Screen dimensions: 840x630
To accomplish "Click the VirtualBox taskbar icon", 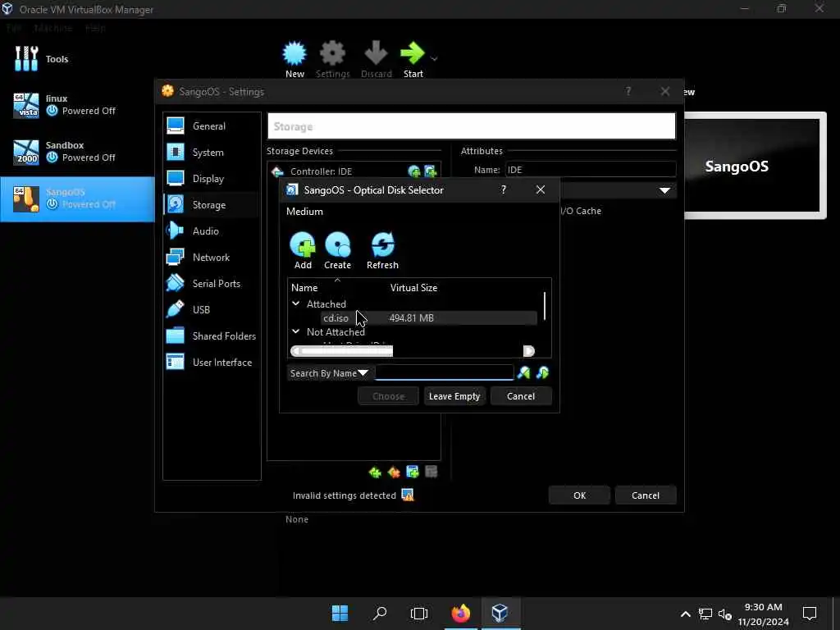I will [500, 613].
